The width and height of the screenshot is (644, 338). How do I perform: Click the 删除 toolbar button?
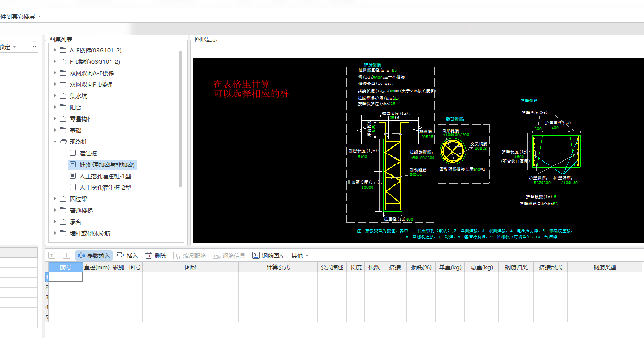pos(156,256)
